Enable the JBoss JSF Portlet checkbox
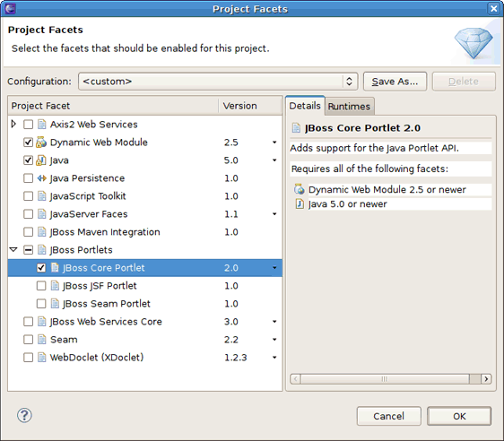The width and height of the screenshot is (504, 441). point(41,286)
